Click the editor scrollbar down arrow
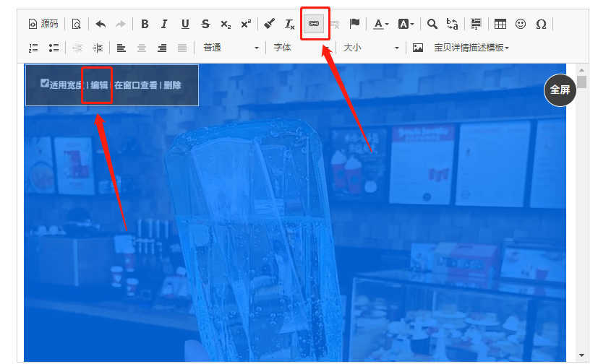This screenshot has width=598, height=364. (x=581, y=355)
